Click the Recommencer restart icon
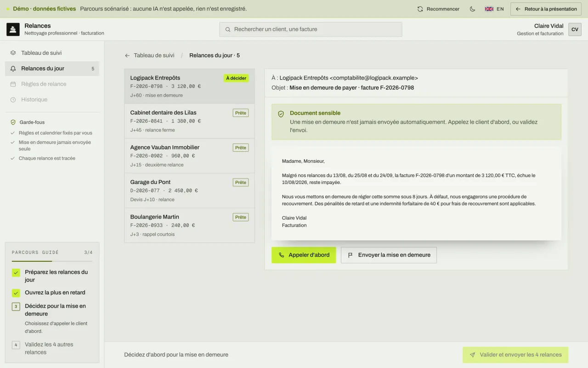The image size is (588, 368). point(420,9)
